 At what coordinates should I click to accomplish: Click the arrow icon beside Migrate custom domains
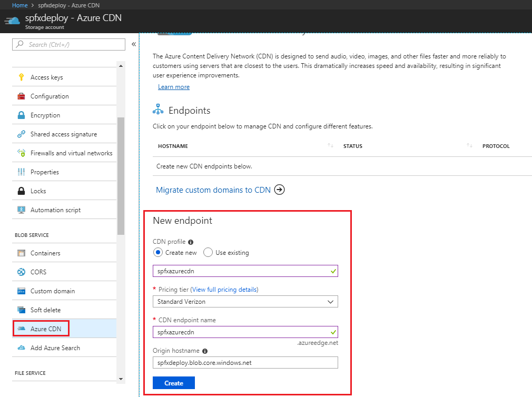click(x=280, y=190)
